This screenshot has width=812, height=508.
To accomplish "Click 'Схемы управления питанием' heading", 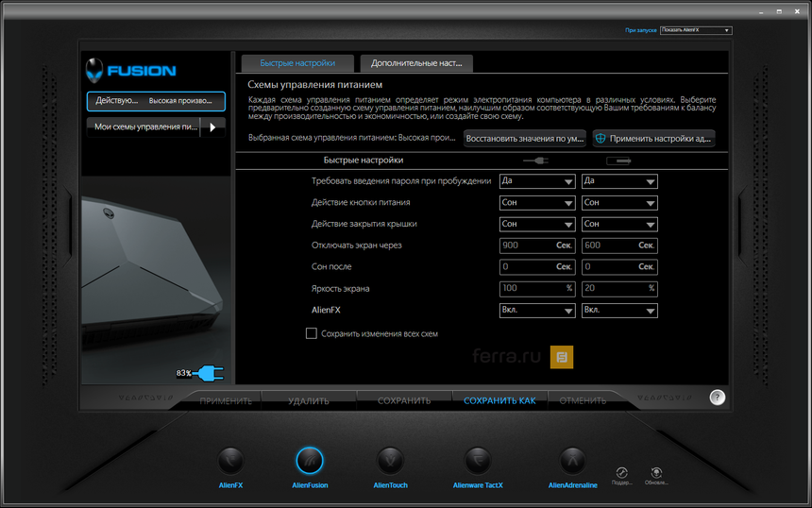I will pyautogui.click(x=314, y=84).
